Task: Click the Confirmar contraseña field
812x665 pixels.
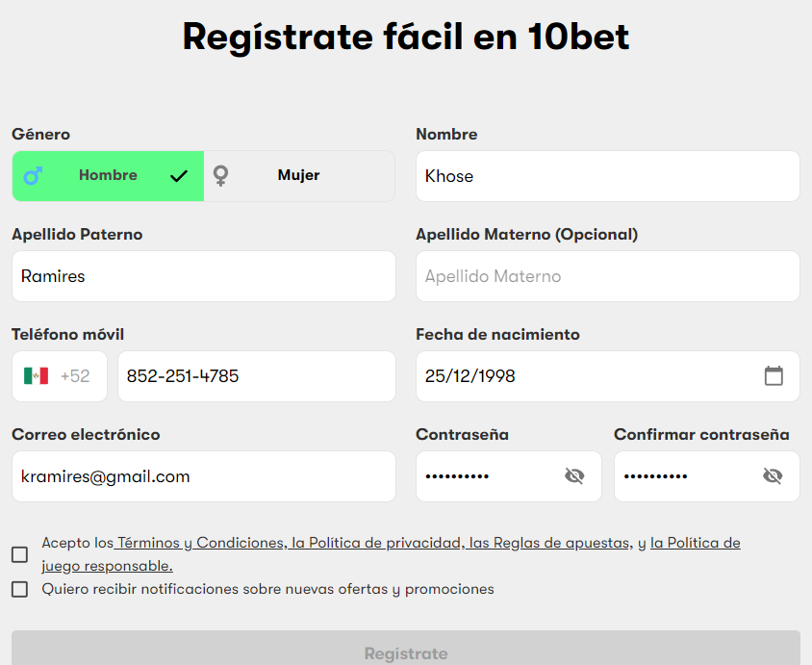Action: point(707,476)
